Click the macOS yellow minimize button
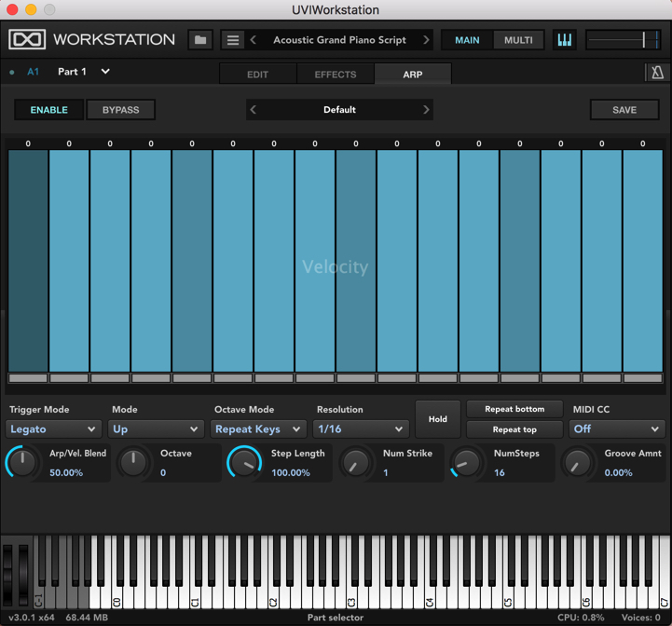Image resolution: width=672 pixels, height=626 pixels. (31, 9)
